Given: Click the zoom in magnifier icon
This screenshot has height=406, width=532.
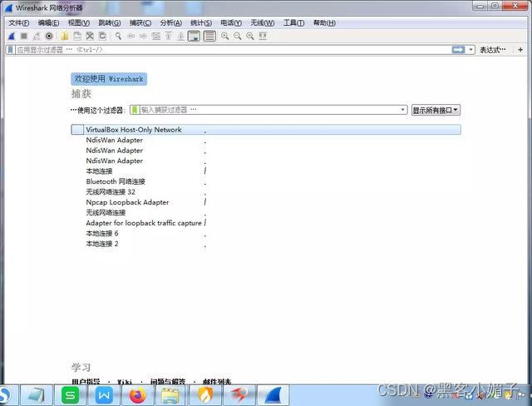Looking at the screenshot, I should [224, 36].
